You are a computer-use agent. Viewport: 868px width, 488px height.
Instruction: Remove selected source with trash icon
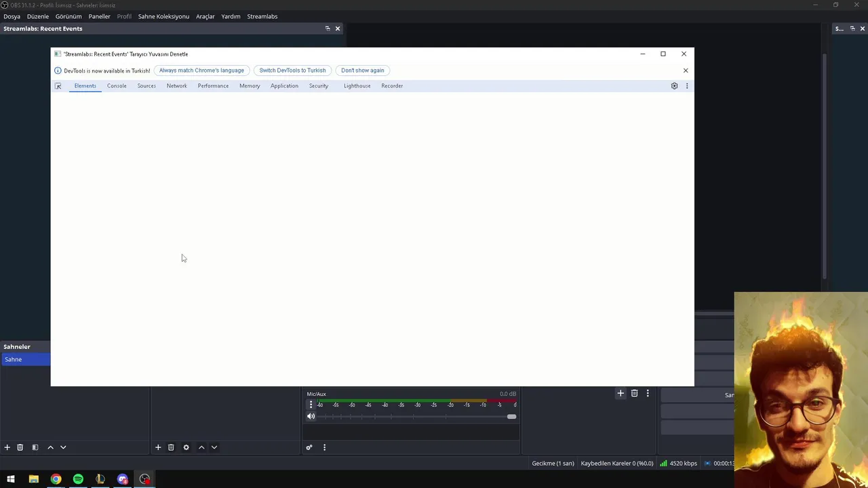(x=171, y=447)
